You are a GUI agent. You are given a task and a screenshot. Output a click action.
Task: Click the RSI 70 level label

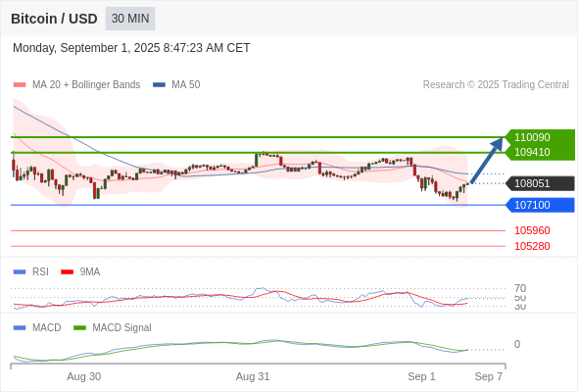pos(520,288)
